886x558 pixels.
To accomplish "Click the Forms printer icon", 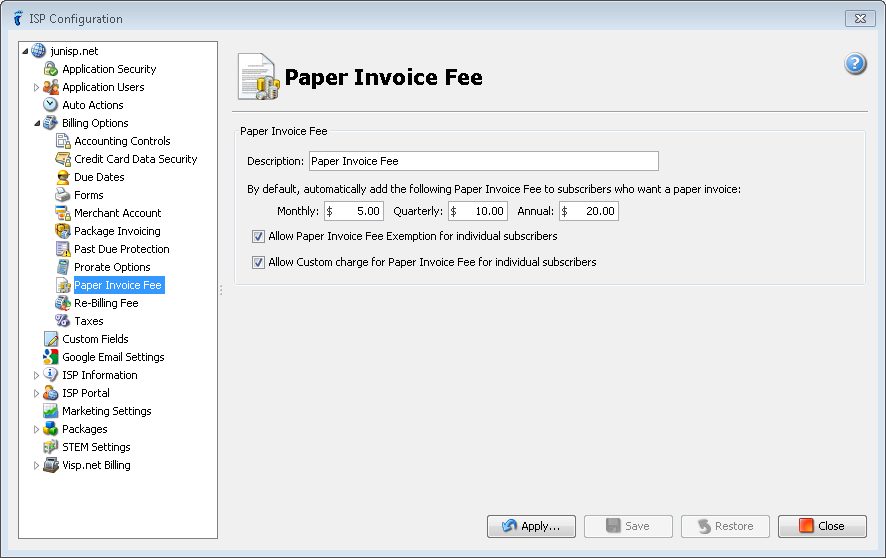I will point(63,195).
